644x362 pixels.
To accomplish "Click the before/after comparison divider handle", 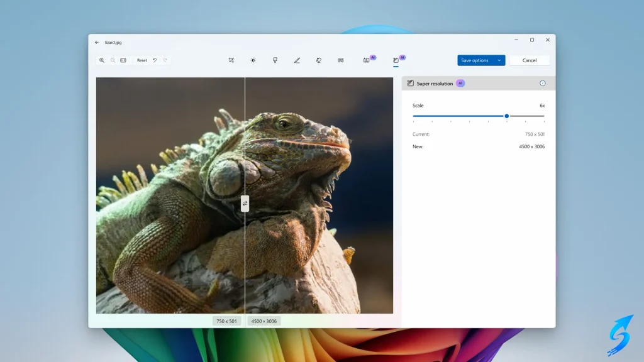I will coord(245,203).
